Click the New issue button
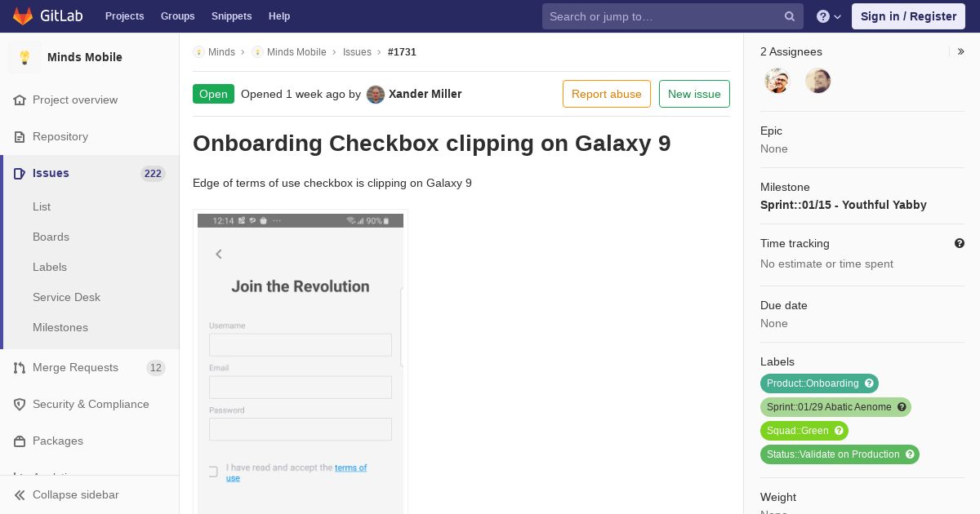The image size is (980, 514). (x=694, y=94)
